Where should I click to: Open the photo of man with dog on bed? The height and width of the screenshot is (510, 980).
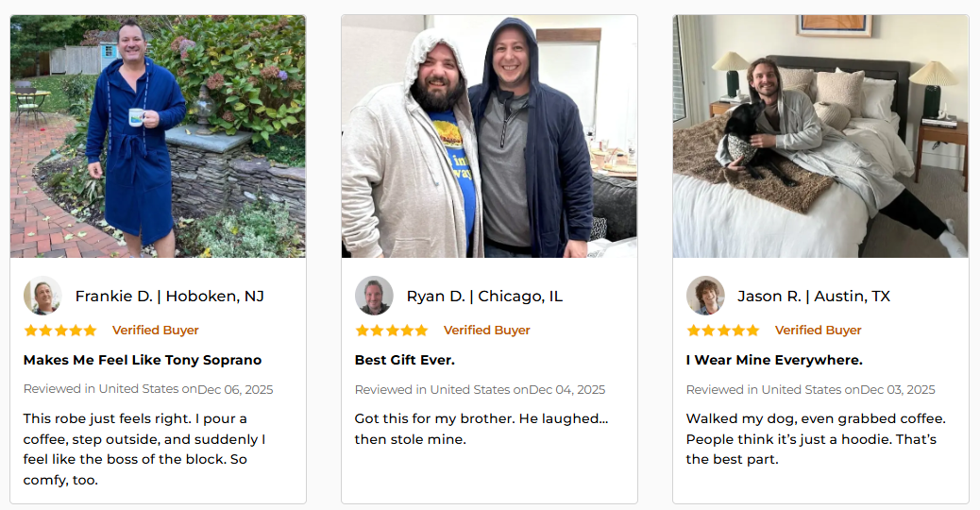(x=820, y=136)
